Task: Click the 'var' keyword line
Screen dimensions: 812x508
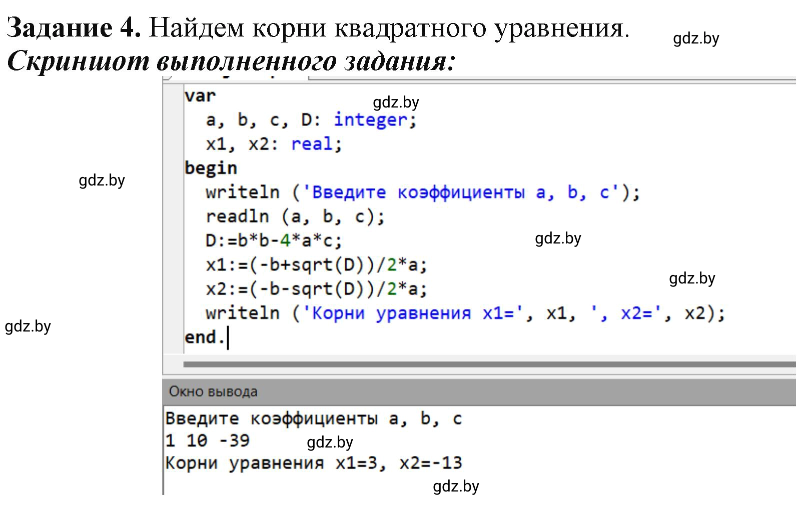Action: pos(200,95)
